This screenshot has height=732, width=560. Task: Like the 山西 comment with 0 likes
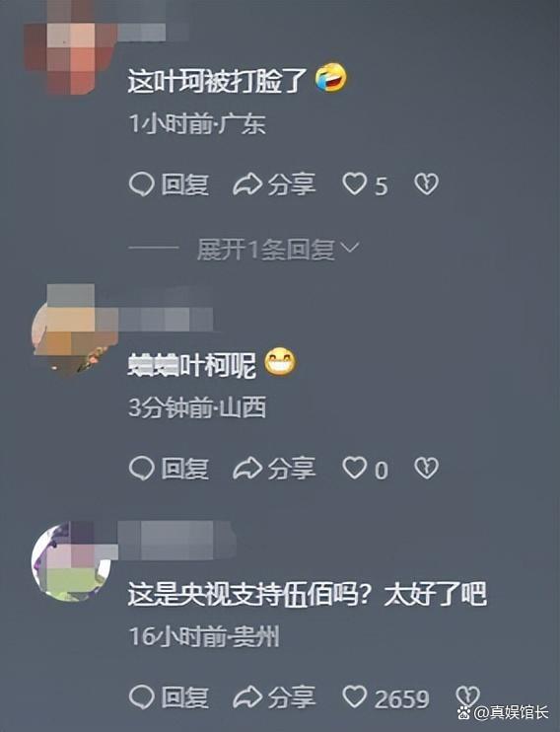[x=355, y=469]
